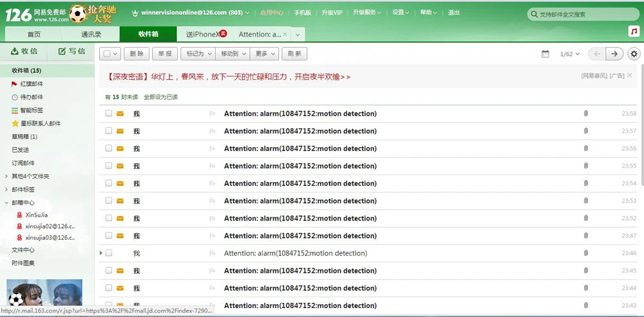Tick checkbox of the 23:44 email
The image size is (644, 317).
tap(108, 288)
